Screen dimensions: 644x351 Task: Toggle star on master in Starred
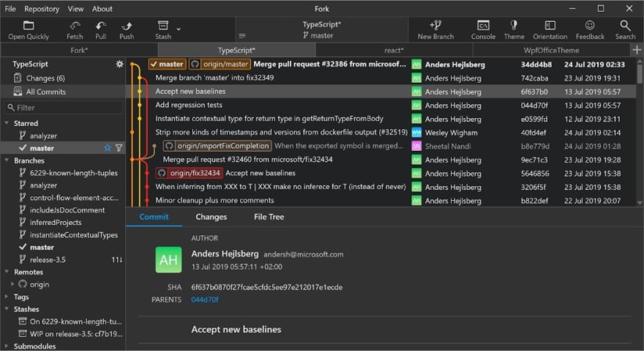(107, 148)
